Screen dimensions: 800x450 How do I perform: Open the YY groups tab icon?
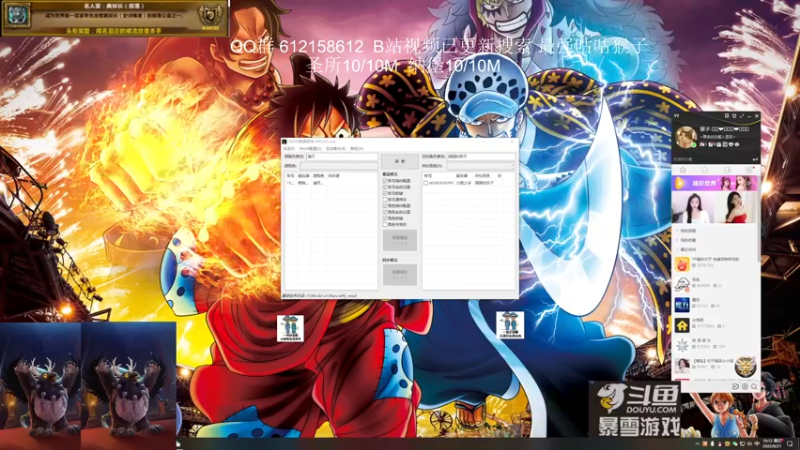click(727, 170)
